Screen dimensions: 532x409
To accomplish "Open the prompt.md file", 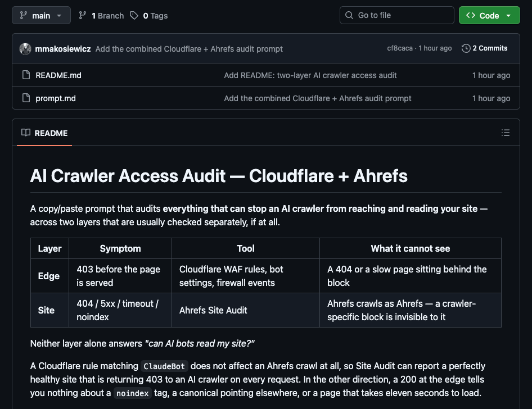I will [x=56, y=98].
